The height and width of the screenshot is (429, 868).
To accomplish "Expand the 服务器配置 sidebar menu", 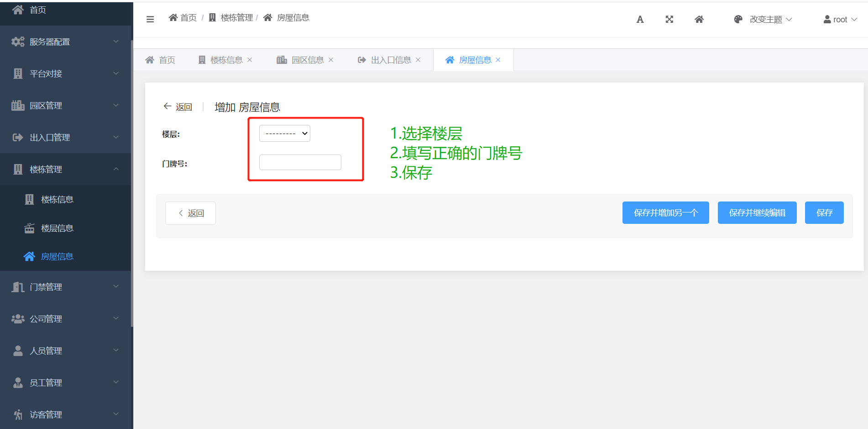I will pos(65,41).
